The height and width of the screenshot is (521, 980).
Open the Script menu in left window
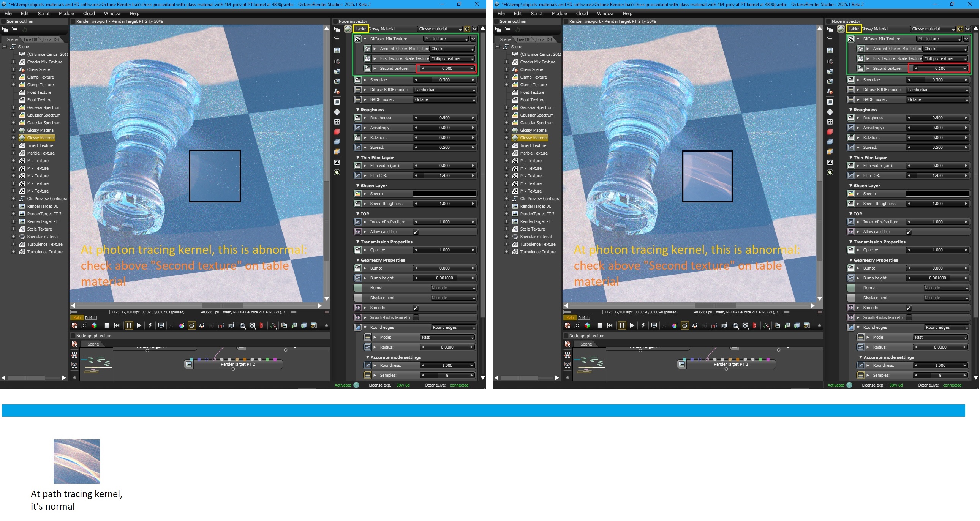[44, 13]
